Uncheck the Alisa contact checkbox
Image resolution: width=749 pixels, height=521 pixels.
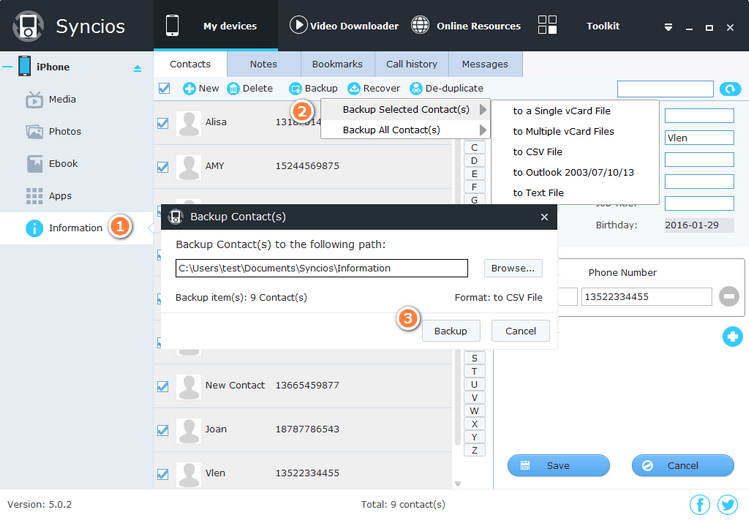coord(163,123)
